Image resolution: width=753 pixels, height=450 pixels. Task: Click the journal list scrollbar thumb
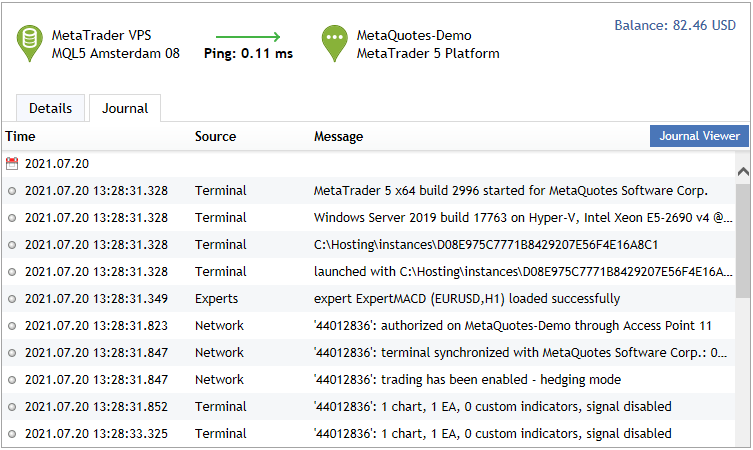[x=742, y=240]
